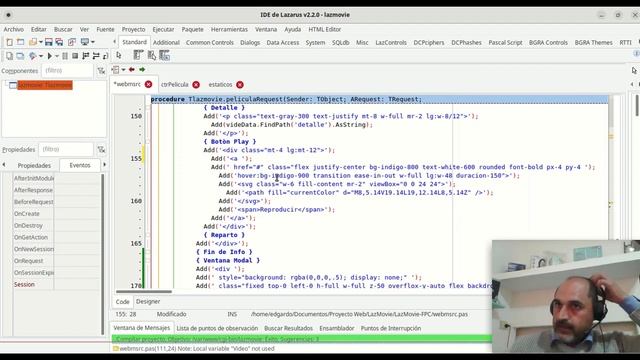
Task: Click right arrow beside Eventos tab
Action: pos(104,165)
